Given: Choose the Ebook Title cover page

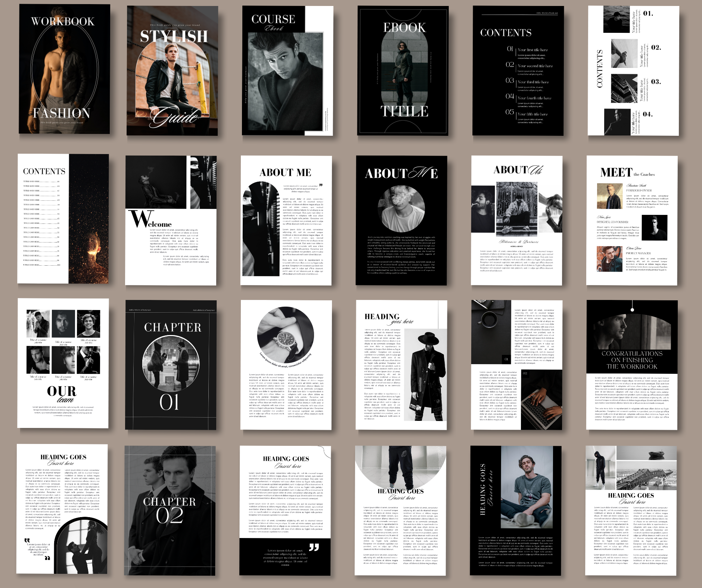Looking at the screenshot, I should pyautogui.click(x=403, y=71).
